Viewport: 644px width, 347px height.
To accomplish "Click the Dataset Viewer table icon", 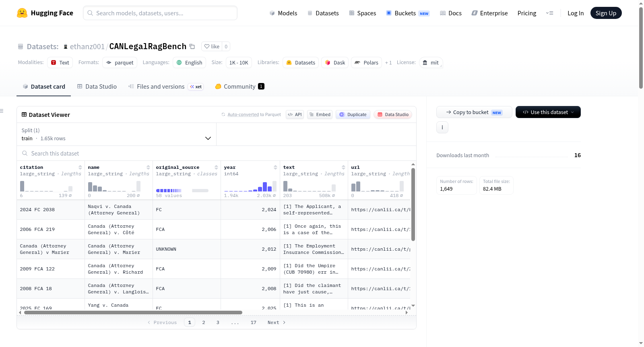I will click(x=24, y=114).
